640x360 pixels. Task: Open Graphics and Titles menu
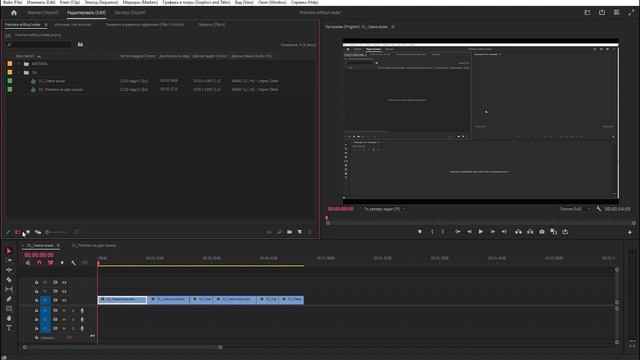[x=196, y=2]
